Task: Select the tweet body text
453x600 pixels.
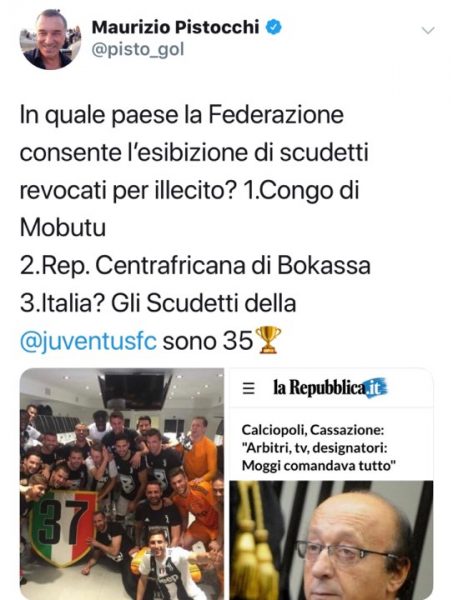Action: click(x=195, y=227)
